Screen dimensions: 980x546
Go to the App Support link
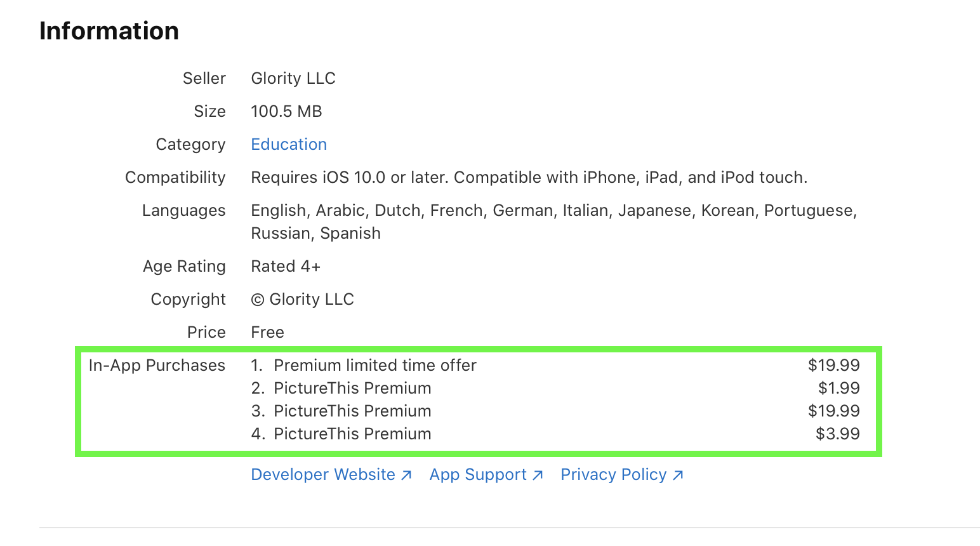click(478, 475)
